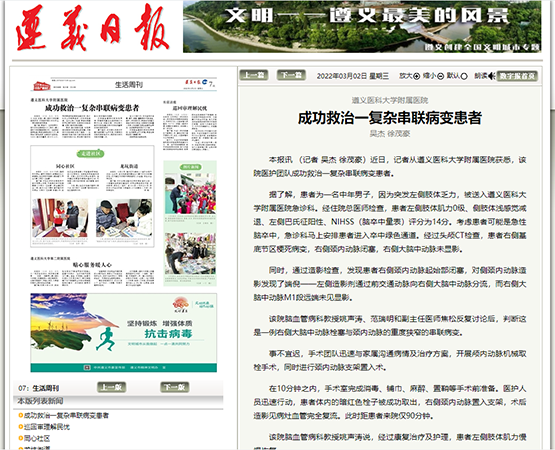Open the 数字报首页 digital paper home button
Image resolution: width=555 pixels, height=450 pixels.
pos(517,76)
